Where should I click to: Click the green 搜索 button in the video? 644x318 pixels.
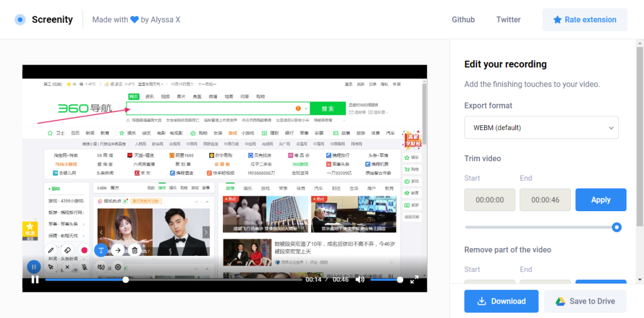coord(328,109)
